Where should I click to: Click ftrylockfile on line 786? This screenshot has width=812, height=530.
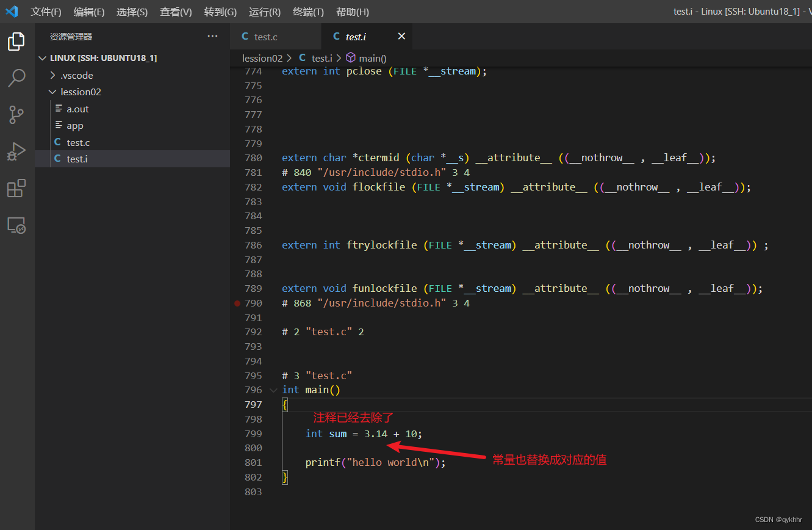[382, 245]
